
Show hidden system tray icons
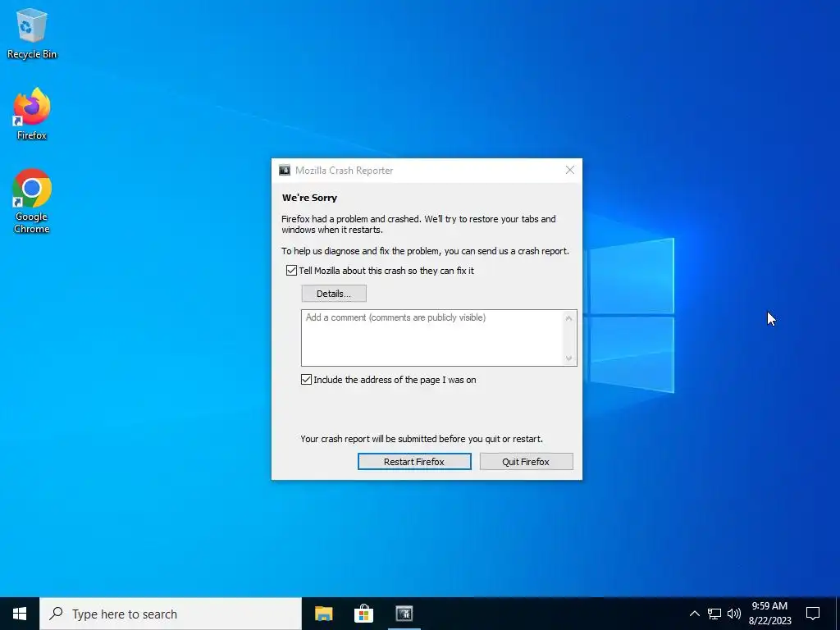[x=694, y=614]
